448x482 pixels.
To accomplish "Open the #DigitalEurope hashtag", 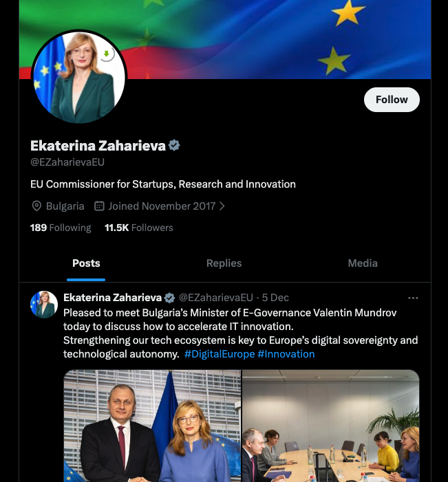I will [220, 354].
